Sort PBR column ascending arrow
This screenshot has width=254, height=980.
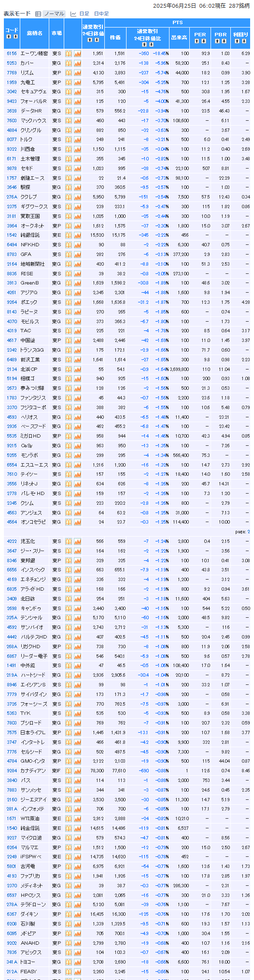[217, 41]
